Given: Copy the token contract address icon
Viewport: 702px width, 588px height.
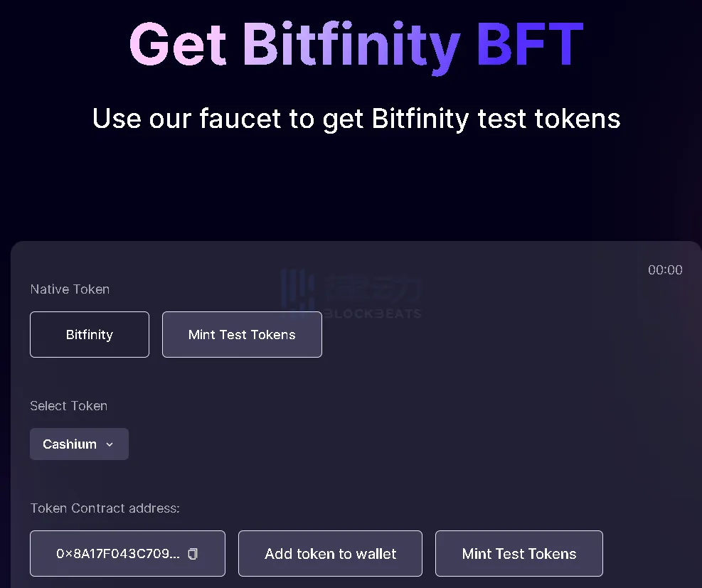Looking at the screenshot, I should (193, 554).
